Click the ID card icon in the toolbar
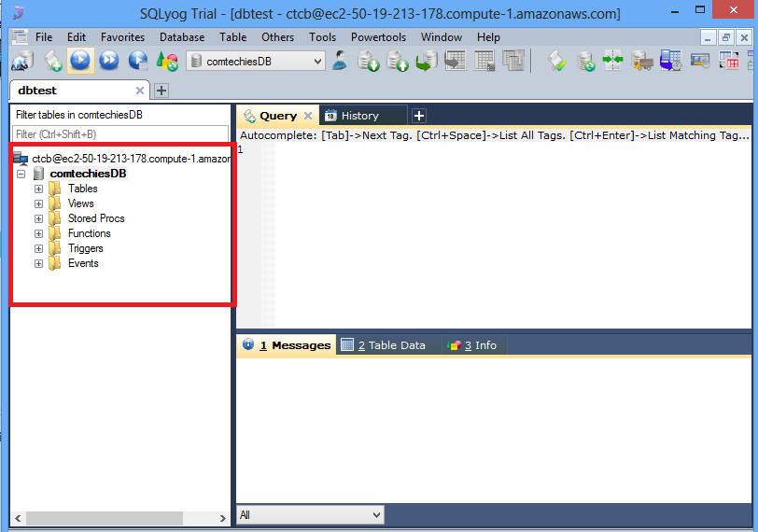Screen dimensions: 758x532 pyautogui.click(x=699, y=61)
